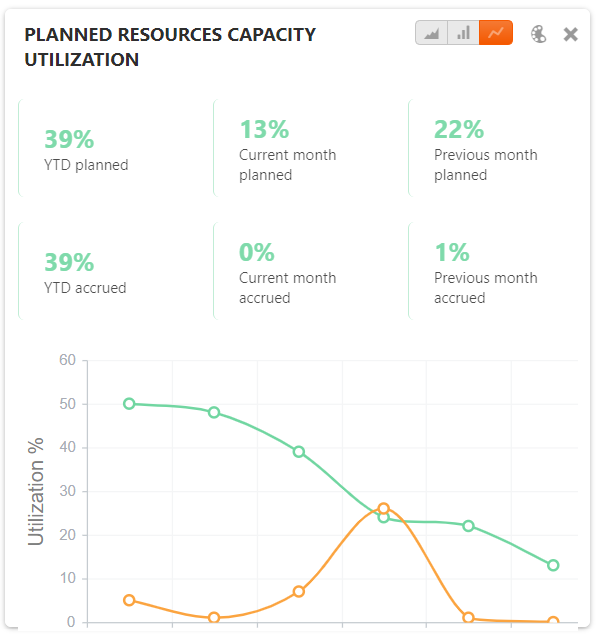Click the orange peak data point at 26

(383, 508)
